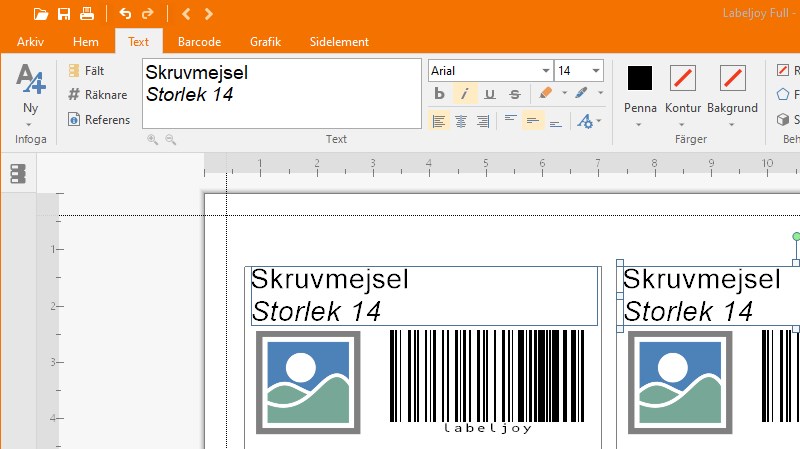This screenshot has height=449, width=800.
Task: Go to the next page arrow
Action: [x=208, y=14]
